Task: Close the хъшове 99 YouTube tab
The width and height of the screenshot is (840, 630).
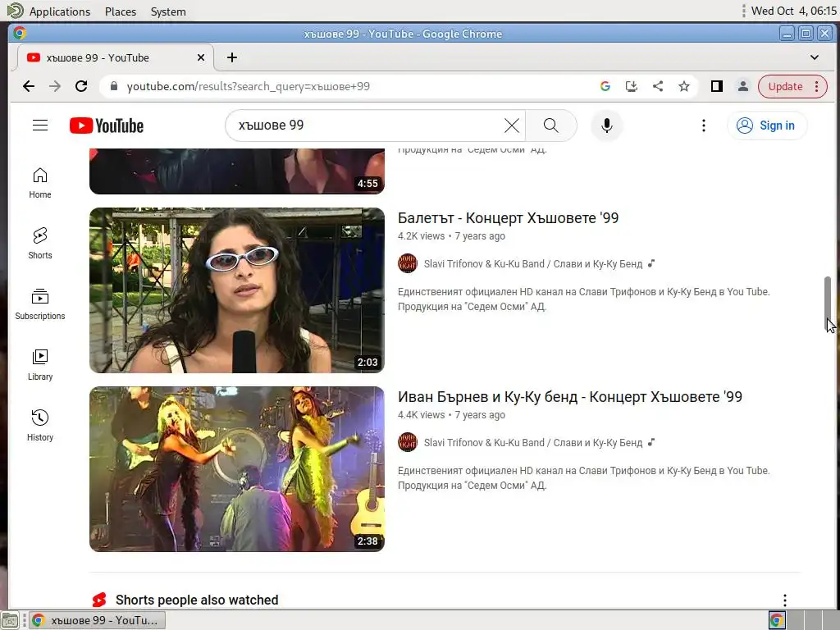Action: point(201,57)
